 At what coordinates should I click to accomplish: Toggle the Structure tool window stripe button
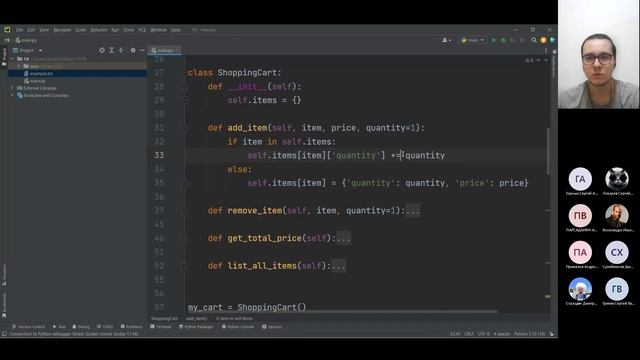click(4, 276)
